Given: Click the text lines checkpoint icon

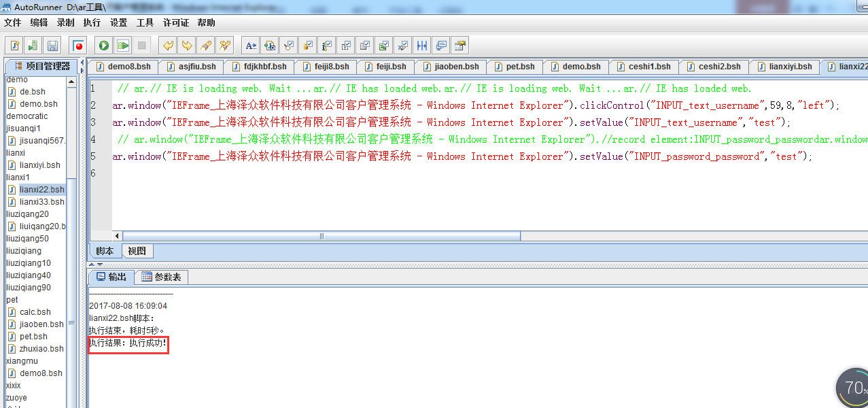Looking at the screenshot, I should [x=365, y=46].
